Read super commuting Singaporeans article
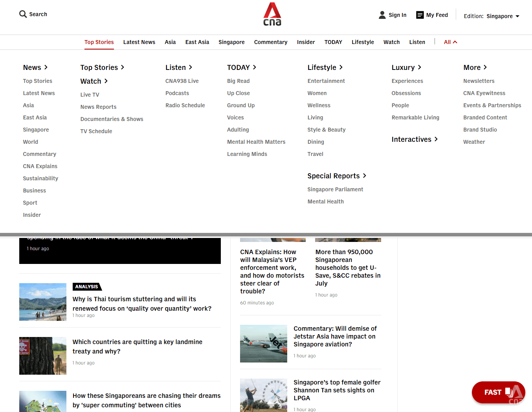This screenshot has height=412, width=532. (147, 400)
